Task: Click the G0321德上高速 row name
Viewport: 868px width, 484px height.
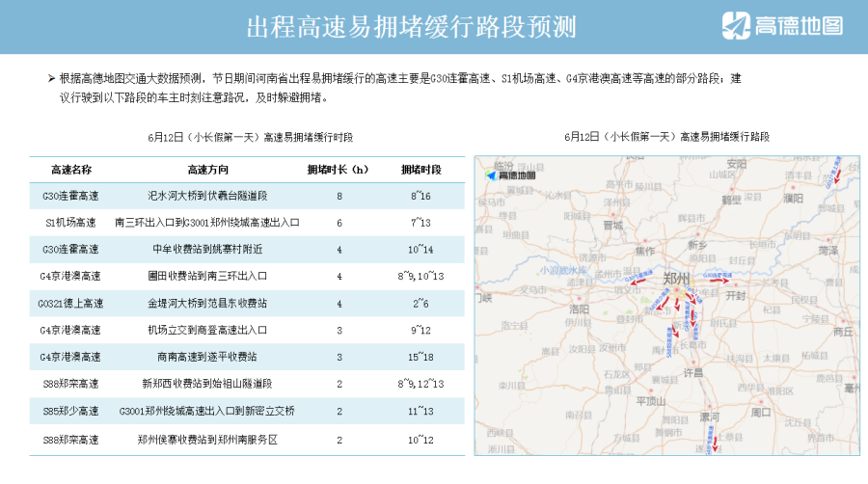Action: (x=71, y=303)
